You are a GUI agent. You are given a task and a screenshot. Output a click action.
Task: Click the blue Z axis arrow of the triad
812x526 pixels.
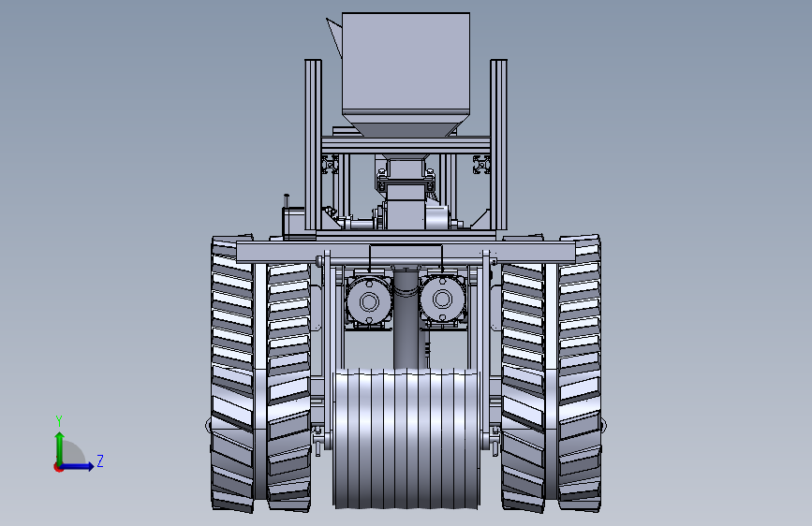pos(78,466)
